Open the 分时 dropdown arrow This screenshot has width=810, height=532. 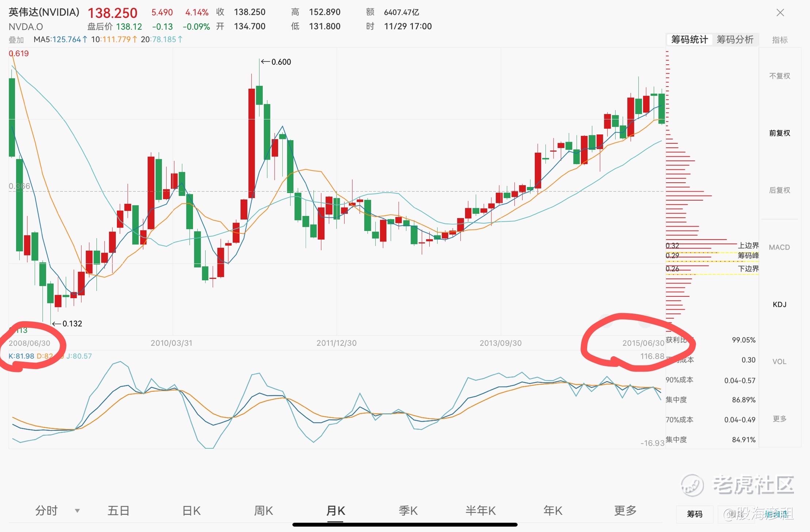pos(77,510)
